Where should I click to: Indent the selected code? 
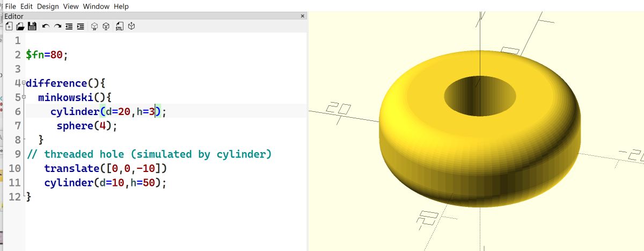pos(80,26)
